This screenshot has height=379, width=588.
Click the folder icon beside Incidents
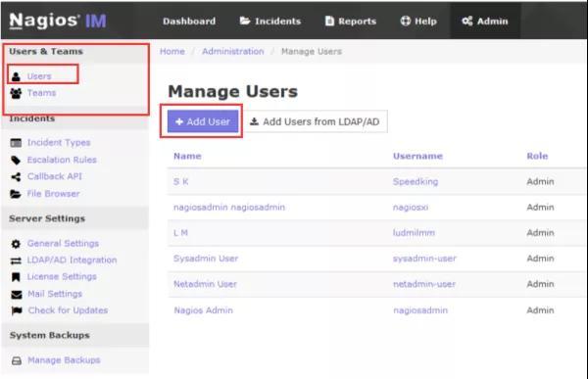click(245, 21)
